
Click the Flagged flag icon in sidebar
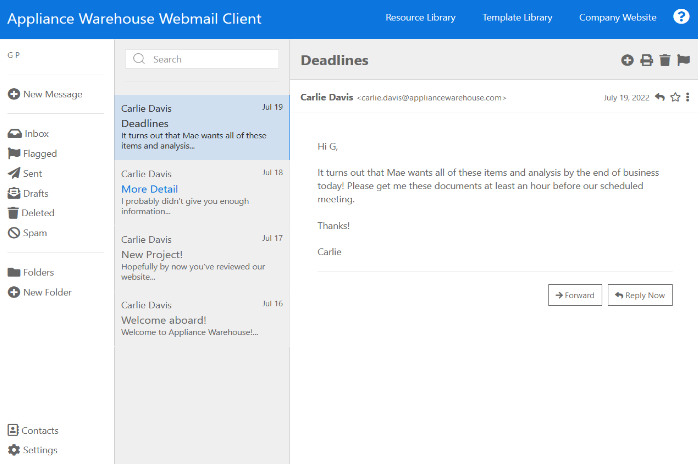point(14,154)
